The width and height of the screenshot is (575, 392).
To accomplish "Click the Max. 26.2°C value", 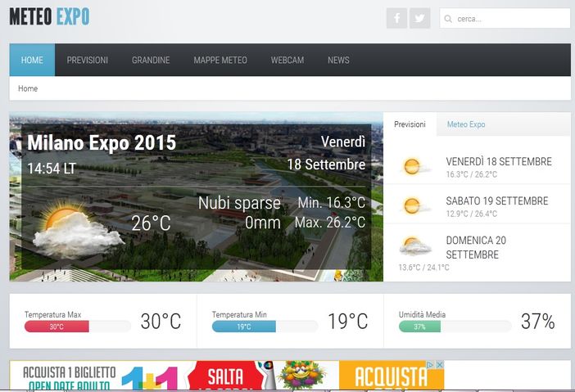I will (330, 222).
